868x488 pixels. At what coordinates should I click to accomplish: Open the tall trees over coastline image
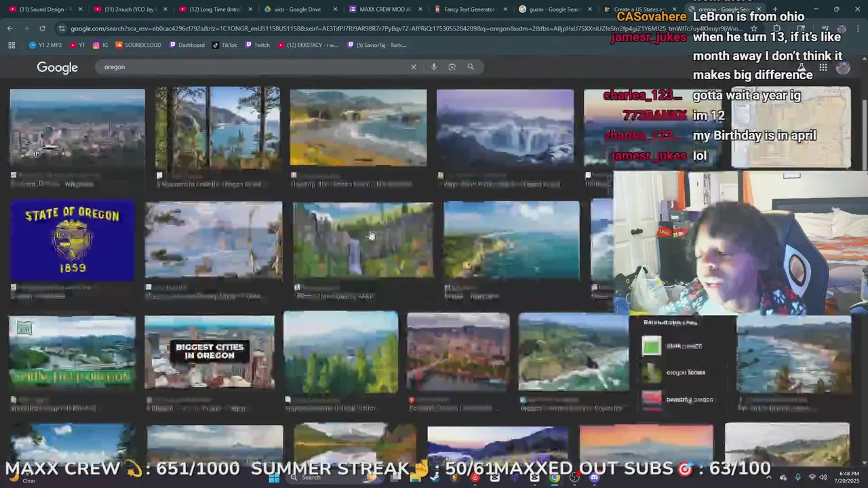point(218,127)
